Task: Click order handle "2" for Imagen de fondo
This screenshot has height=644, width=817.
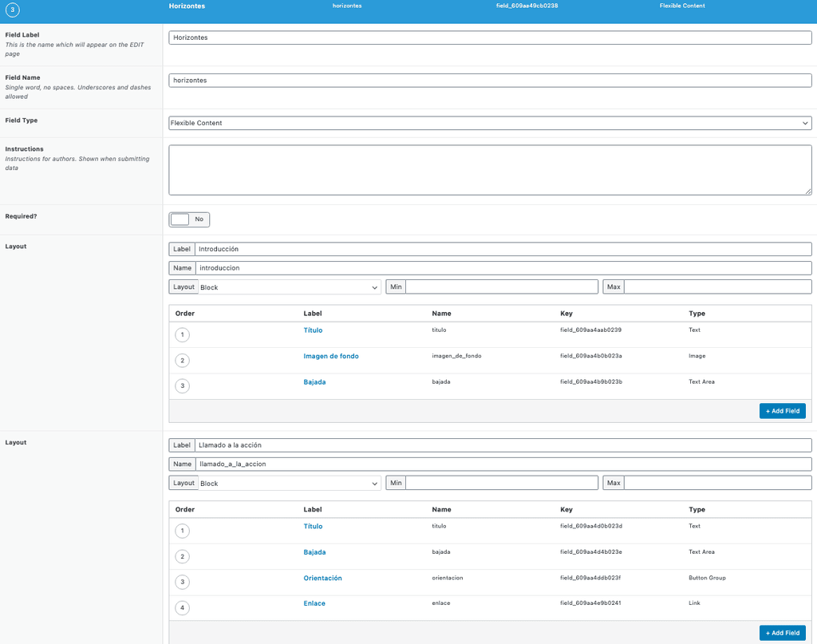Action: click(x=182, y=360)
